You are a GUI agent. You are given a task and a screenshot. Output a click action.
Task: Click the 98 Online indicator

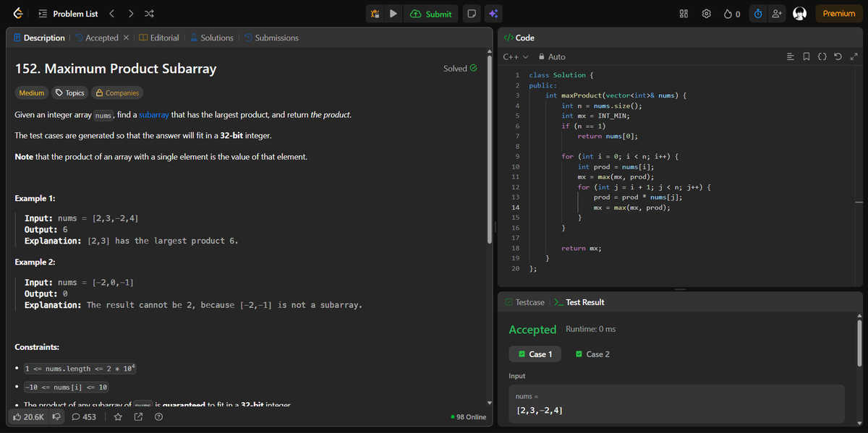tap(468, 417)
